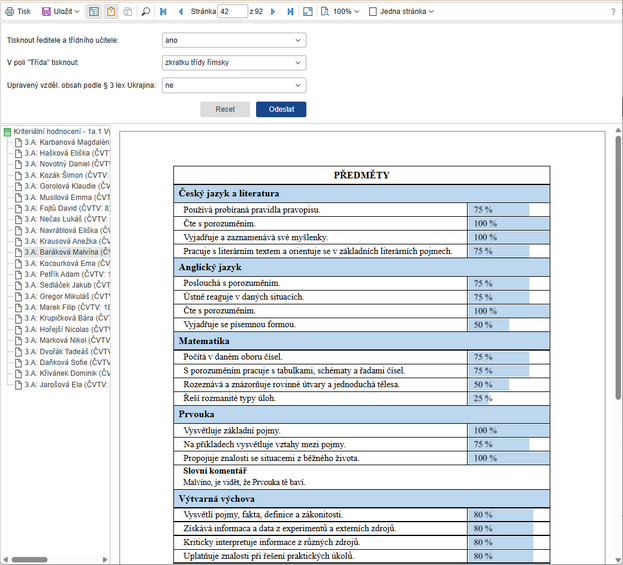Go to the previous page arrow
The image size is (623, 565).
click(180, 12)
